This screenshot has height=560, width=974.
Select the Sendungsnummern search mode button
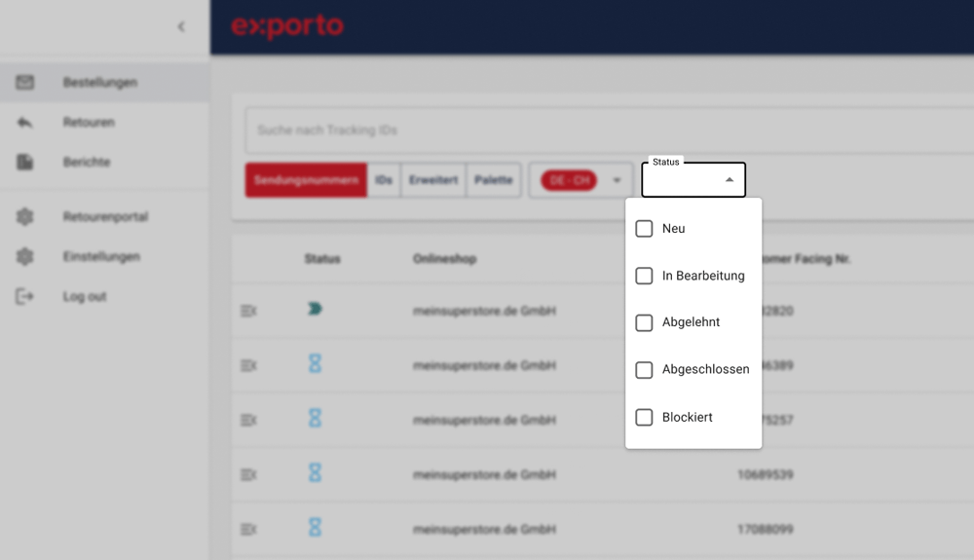(306, 180)
